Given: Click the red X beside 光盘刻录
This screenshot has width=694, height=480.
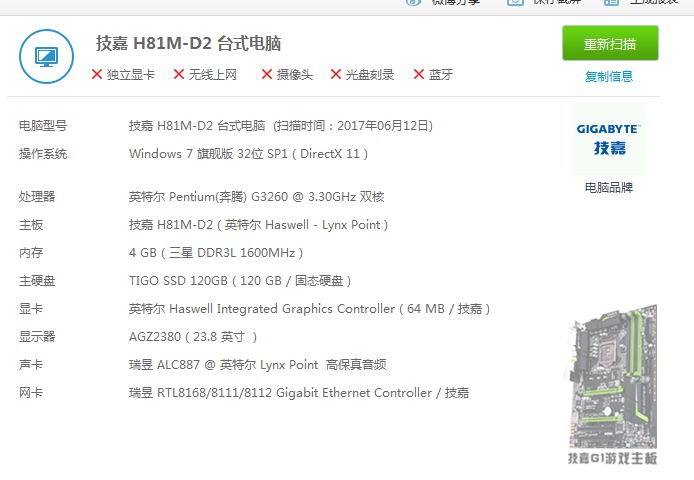Looking at the screenshot, I should (x=336, y=74).
